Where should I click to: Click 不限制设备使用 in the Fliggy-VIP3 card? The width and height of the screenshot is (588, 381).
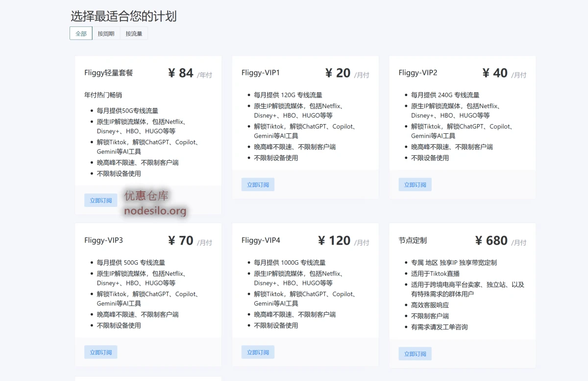tap(119, 326)
